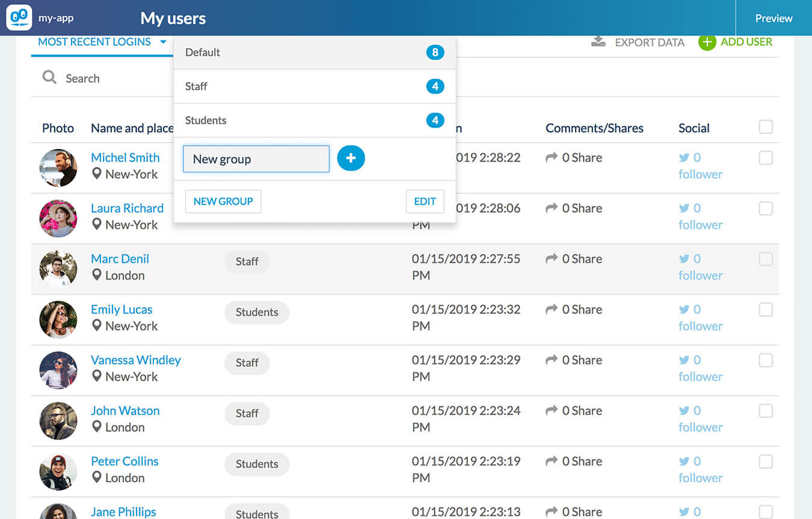Click the location pin under Emily Lucas
The width and height of the screenshot is (812, 519).
point(96,325)
